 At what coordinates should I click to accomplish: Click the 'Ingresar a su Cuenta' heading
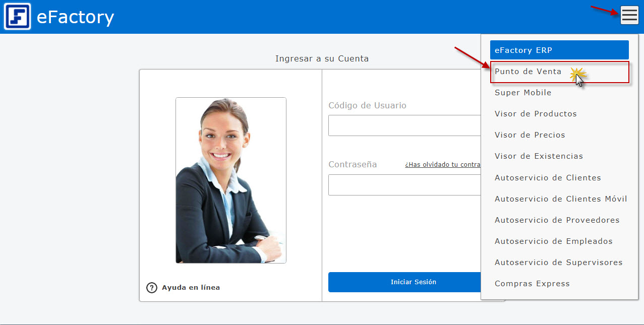click(322, 59)
